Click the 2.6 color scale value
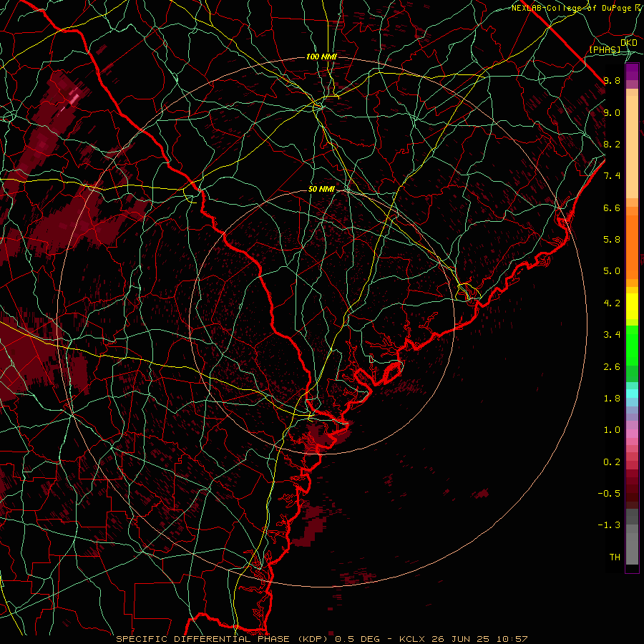The image size is (644, 644). (x=612, y=367)
